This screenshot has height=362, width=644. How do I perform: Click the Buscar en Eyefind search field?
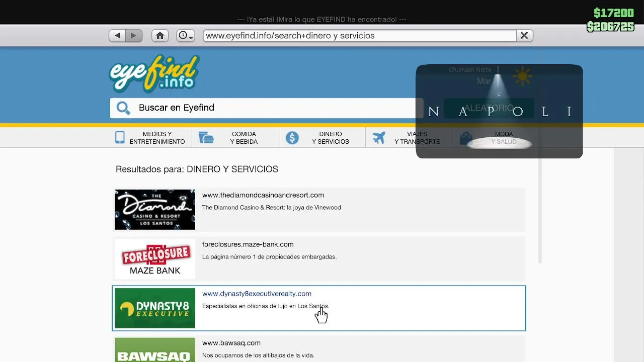[267, 108]
